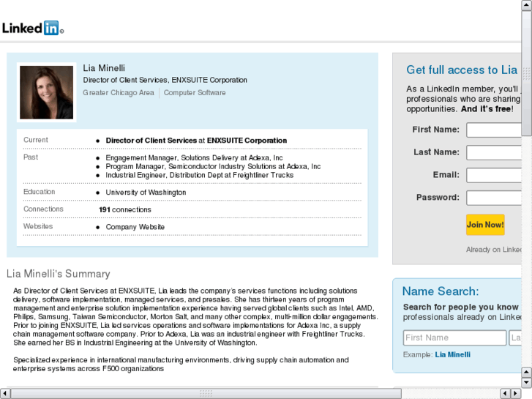The height and width of the screenshot is (399, 532).
Task: Open the Lia Minelli example link
Action: click(x=453, y=354)
